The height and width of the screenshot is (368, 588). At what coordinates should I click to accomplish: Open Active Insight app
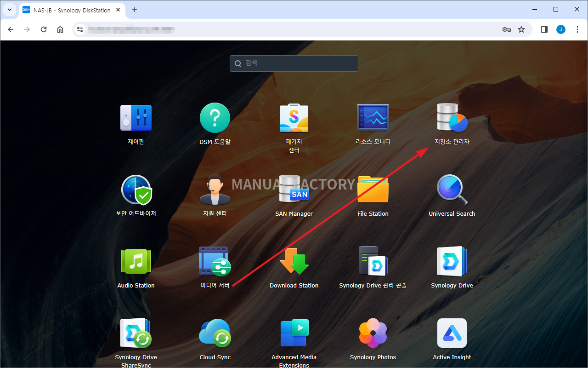click(452, 333)
